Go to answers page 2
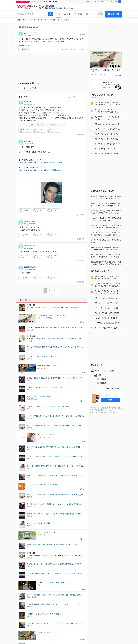The image size is (138, 644). point(49,291)
